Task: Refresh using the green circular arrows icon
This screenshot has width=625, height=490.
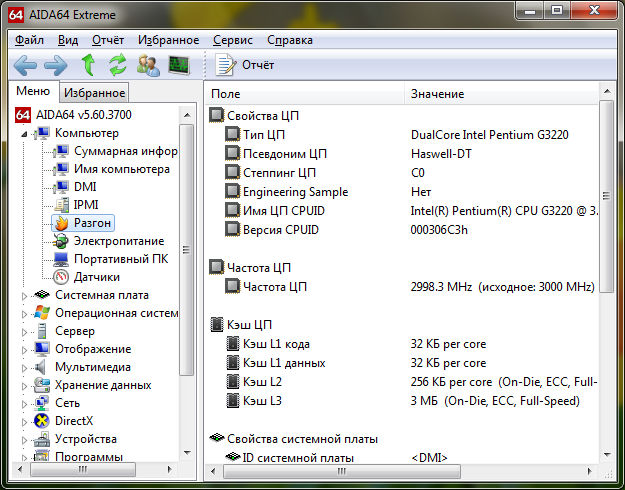Action: coord(118,65)
